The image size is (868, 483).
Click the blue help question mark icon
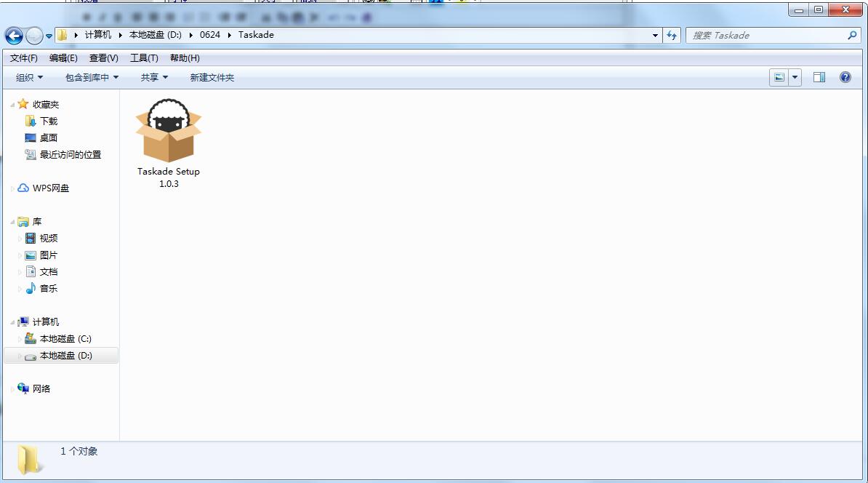coord(845,77)
